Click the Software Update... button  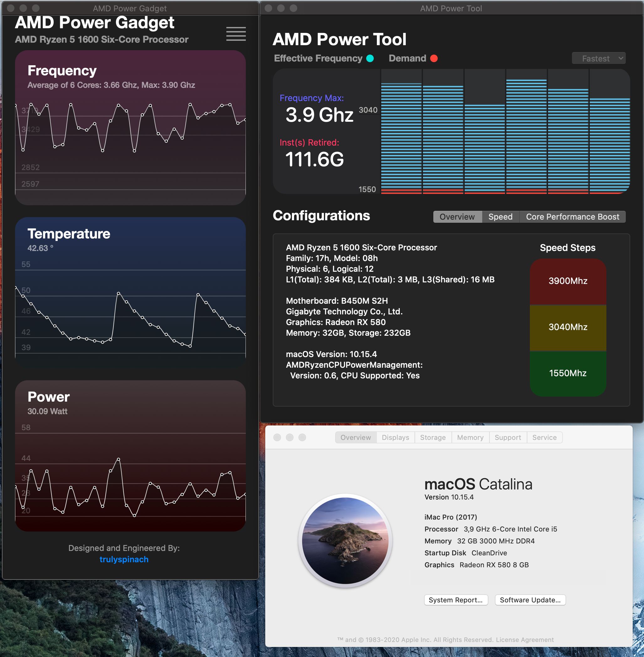[530, 600]
